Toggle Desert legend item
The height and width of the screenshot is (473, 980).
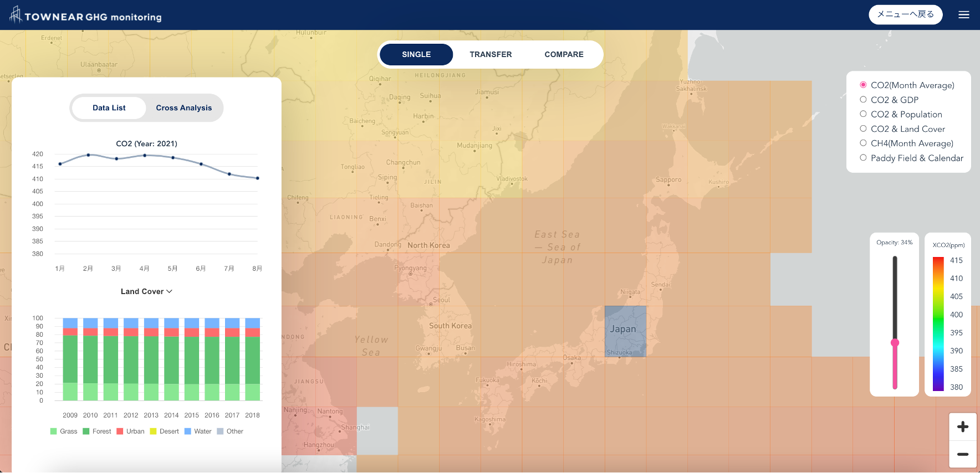point(164,431)
